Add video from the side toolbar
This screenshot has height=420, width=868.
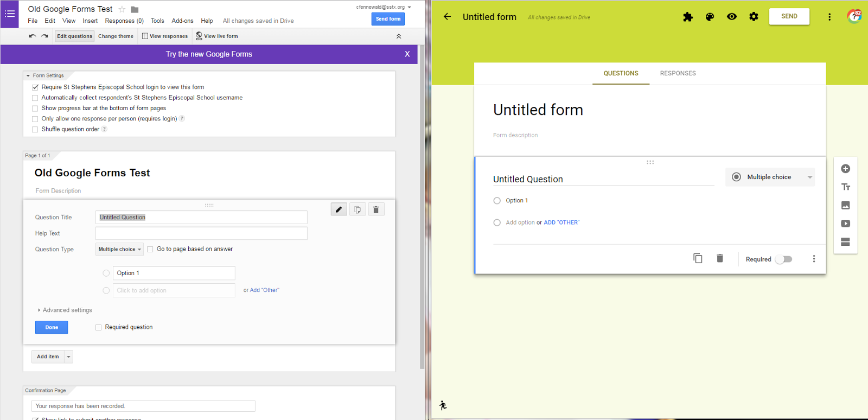coord(845,224)
